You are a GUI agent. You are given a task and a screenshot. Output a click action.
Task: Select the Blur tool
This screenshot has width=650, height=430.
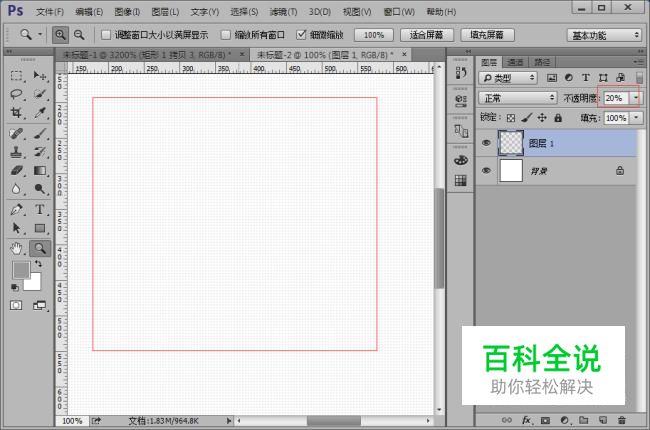point(16,189)
